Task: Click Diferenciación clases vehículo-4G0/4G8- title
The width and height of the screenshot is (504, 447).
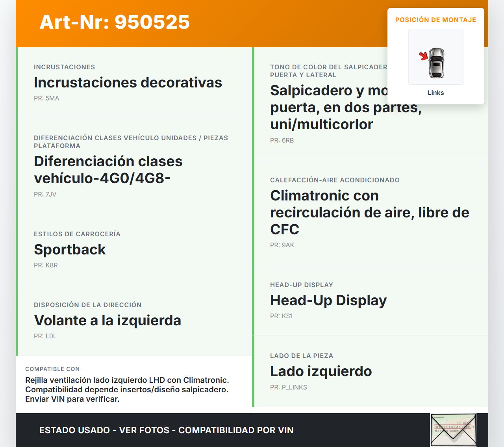Action: tap(108, 170)
